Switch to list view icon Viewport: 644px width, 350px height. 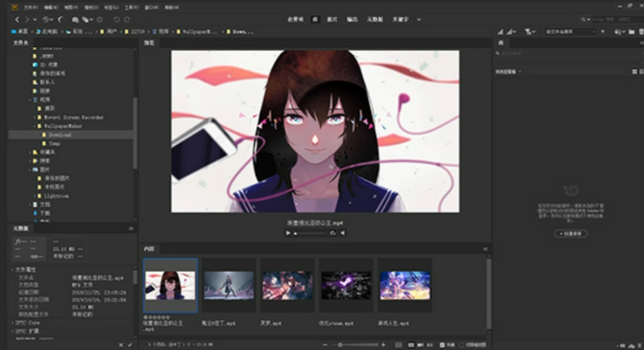click(x=430, y=345)
